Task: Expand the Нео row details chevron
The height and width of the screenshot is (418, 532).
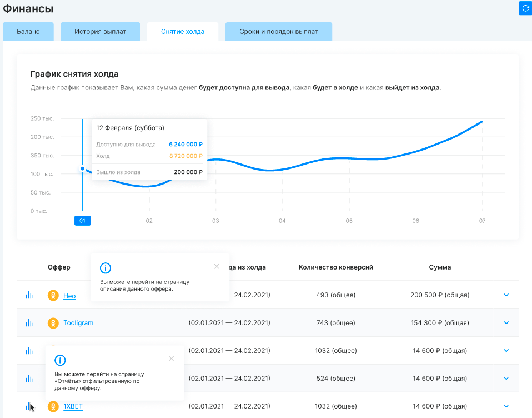Action: pos(506,295)
